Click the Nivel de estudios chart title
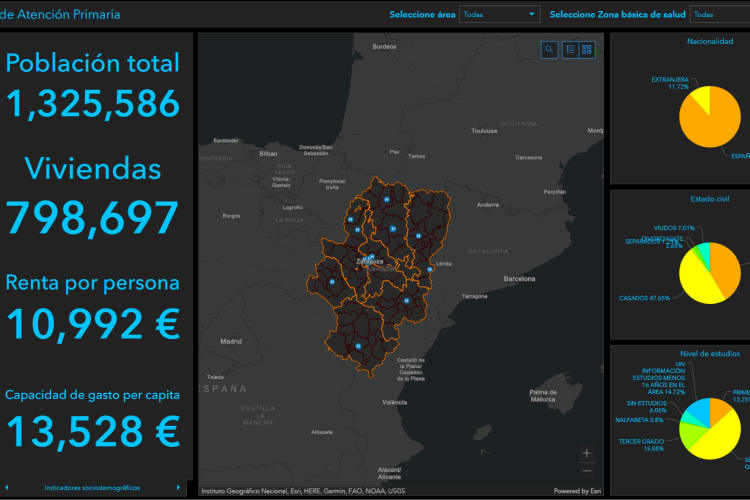Screen dimensions: 750x500 [710, 354]
